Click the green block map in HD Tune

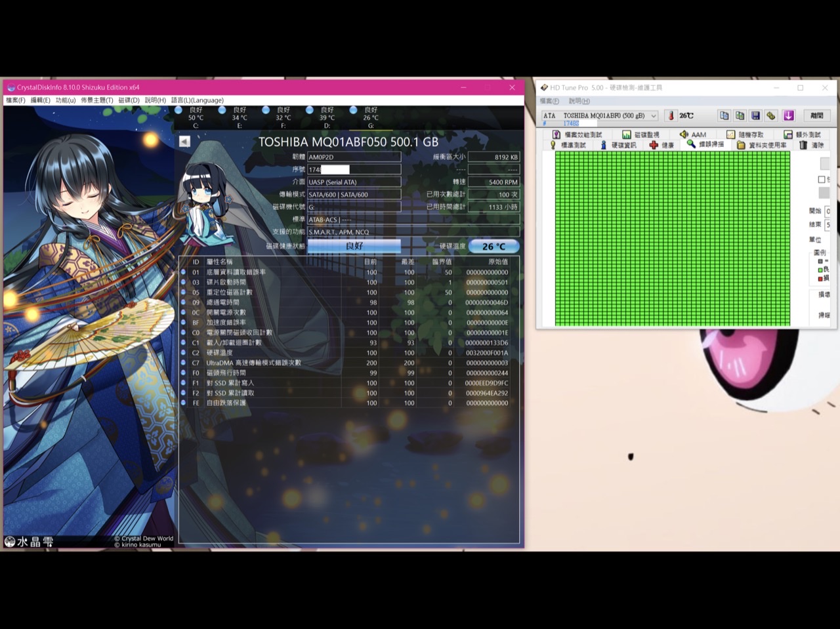[x=673, y=239]
